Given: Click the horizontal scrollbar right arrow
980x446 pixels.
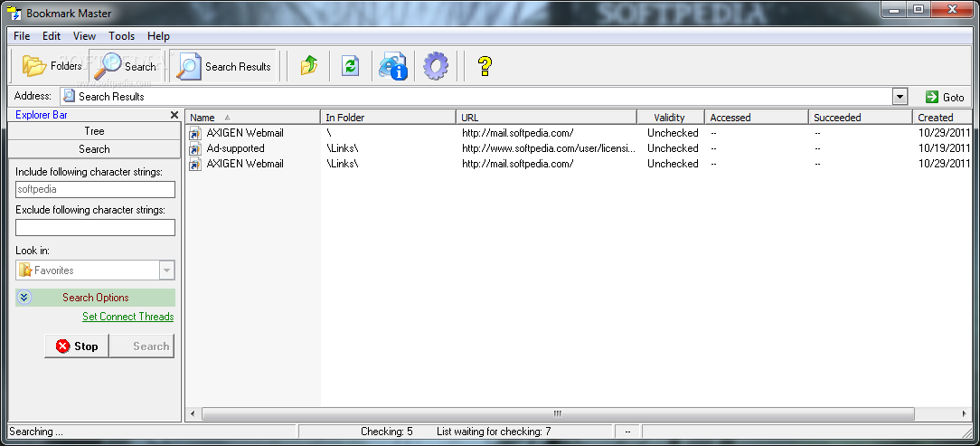Looking at the screenshot, I should tap(966, 413).
